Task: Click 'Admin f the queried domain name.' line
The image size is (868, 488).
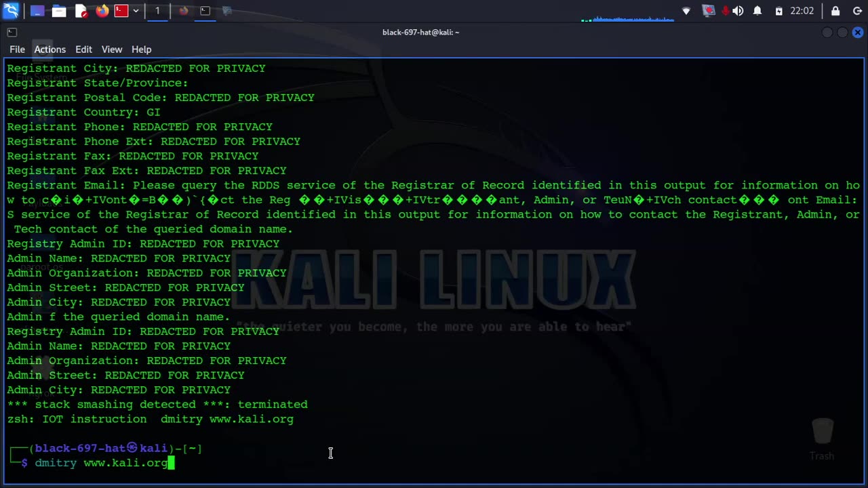Action: tap(119, 317)
